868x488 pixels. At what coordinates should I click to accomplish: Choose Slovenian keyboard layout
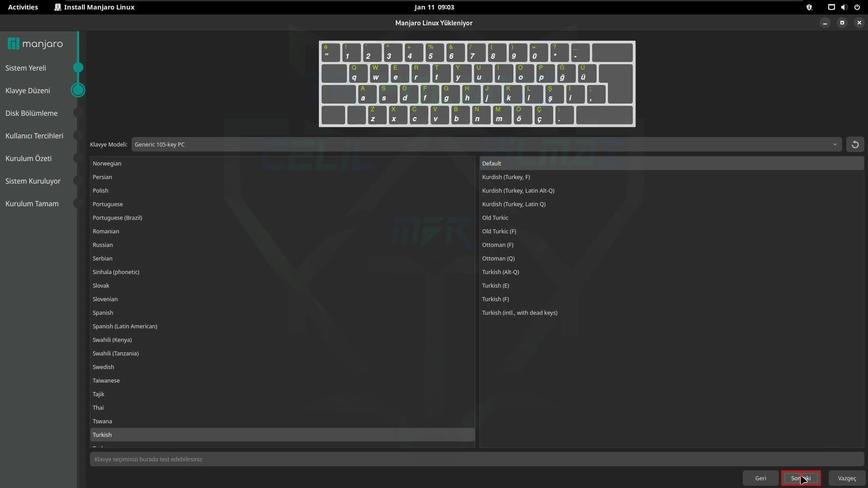282,299
